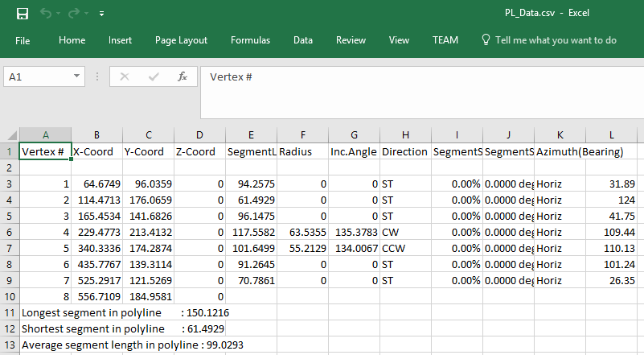
Task: Click the formula bar showing Vertex #
Action: (x=418, y=76)
